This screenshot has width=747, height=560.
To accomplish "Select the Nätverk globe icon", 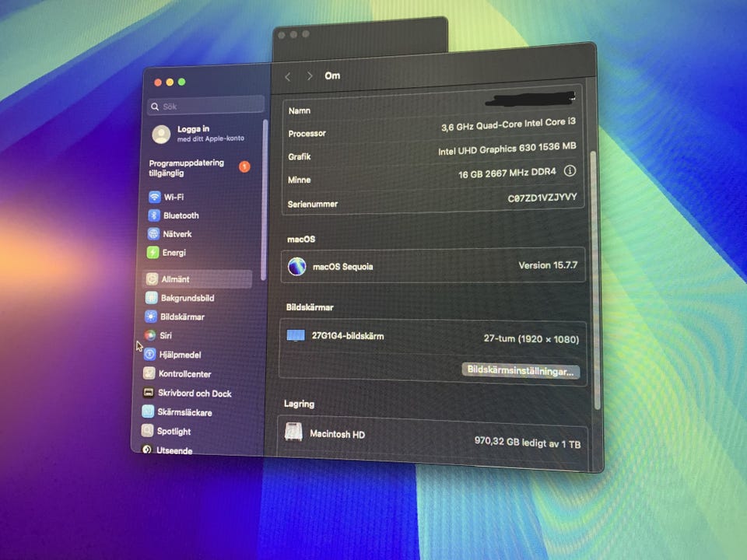I will coord(153,234).
